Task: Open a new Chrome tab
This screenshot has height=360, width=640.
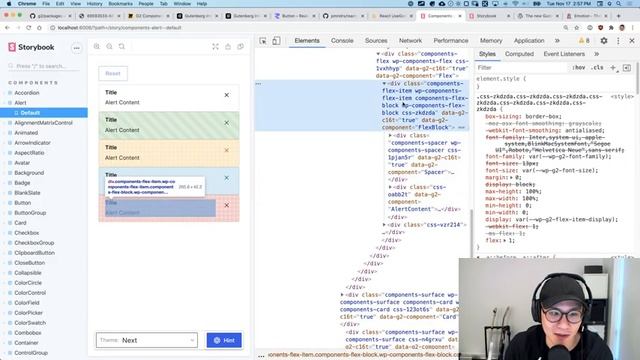Action: pyautogui.click(x=618, y=16)
